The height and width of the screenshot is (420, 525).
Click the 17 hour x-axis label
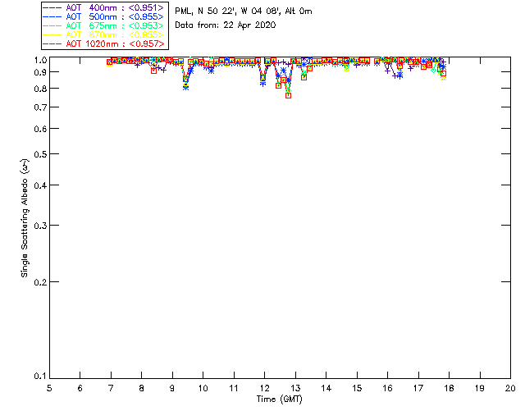(418, 388)
